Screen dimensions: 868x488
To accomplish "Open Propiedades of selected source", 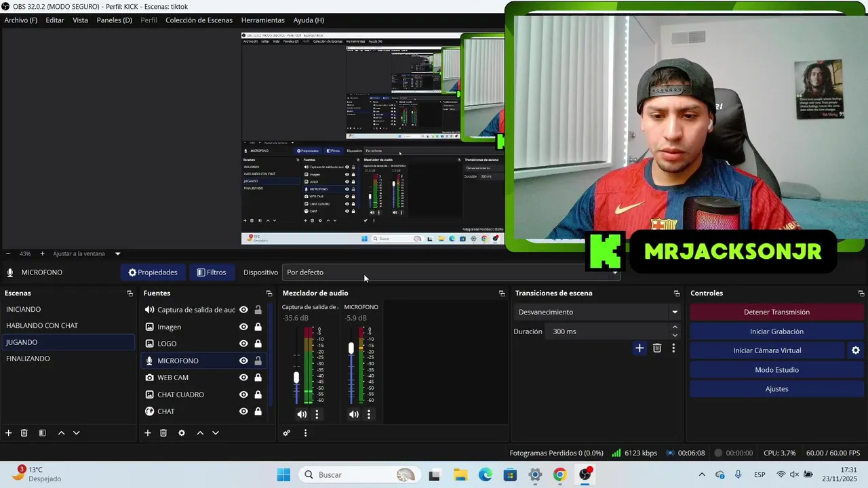I will click(153, 272).
